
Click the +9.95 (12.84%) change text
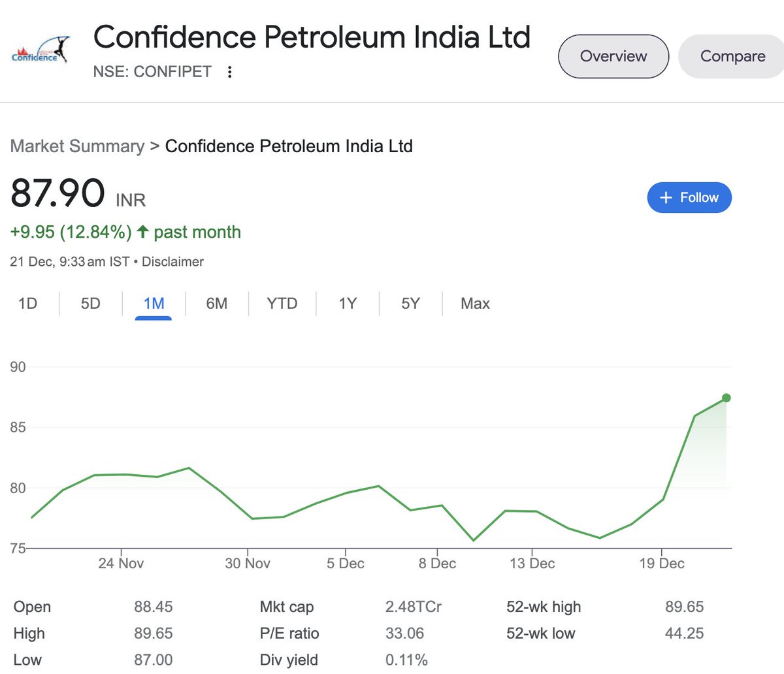(71, 232)
